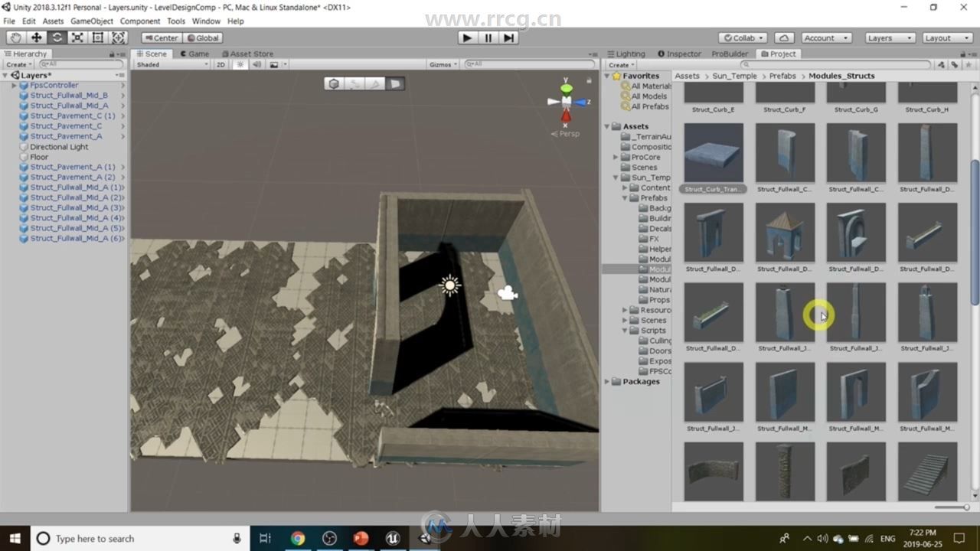Switch to the Game tab
The image size is (980, 551).
(x=194, y=54)
